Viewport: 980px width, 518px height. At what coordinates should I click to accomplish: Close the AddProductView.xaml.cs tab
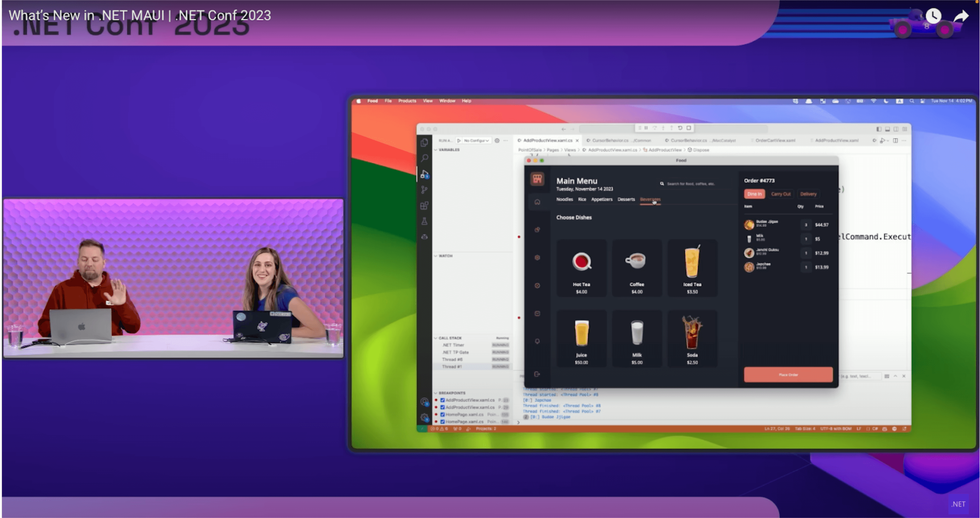(x=577, y=141)
